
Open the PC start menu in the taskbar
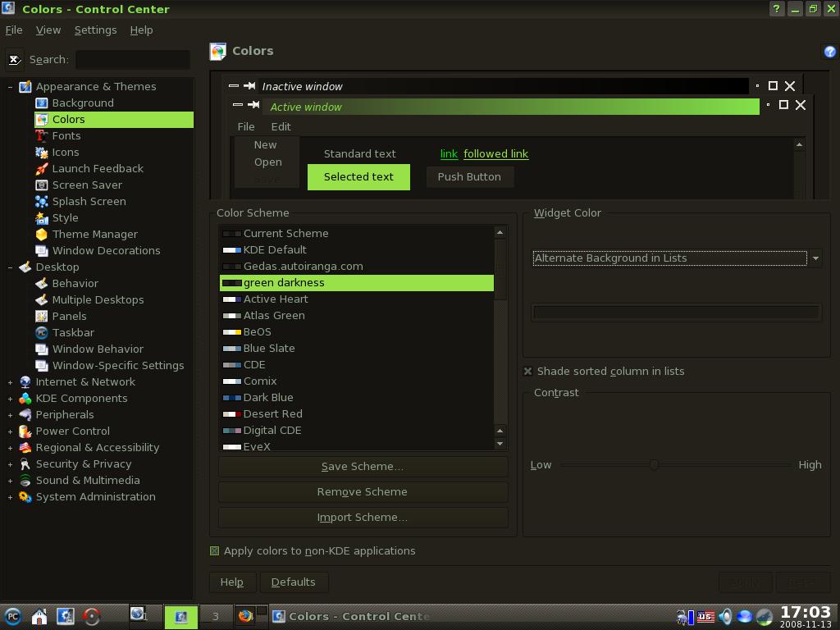coord(12,617)
